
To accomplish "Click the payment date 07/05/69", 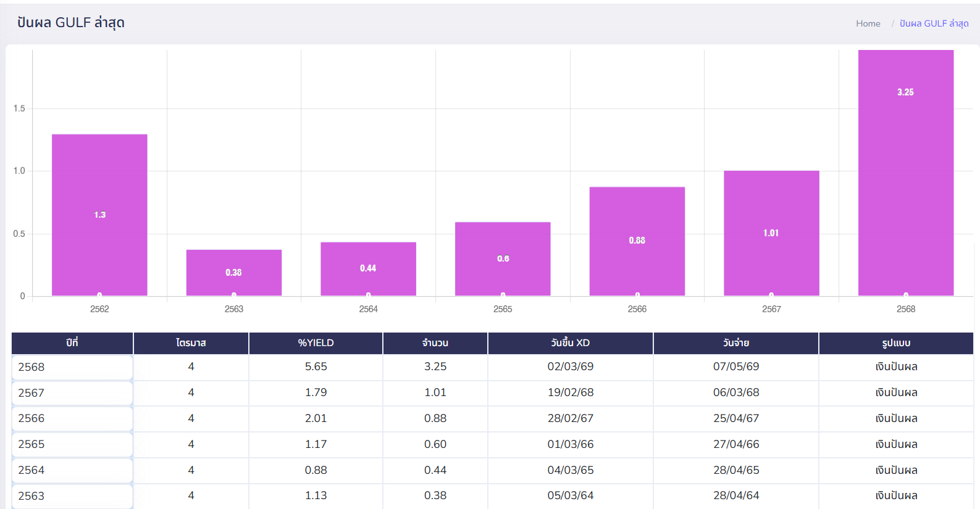I will pos(736,366).
